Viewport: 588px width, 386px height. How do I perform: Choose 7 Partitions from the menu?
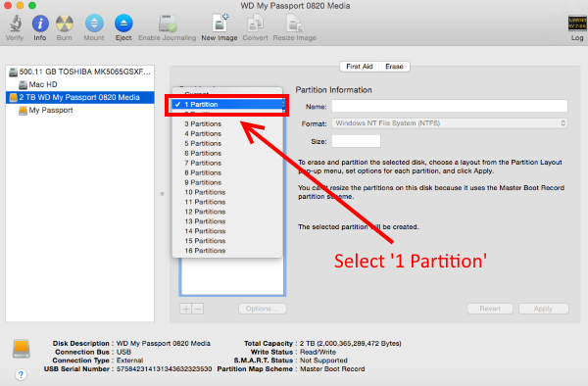click(x=227, y=163)
